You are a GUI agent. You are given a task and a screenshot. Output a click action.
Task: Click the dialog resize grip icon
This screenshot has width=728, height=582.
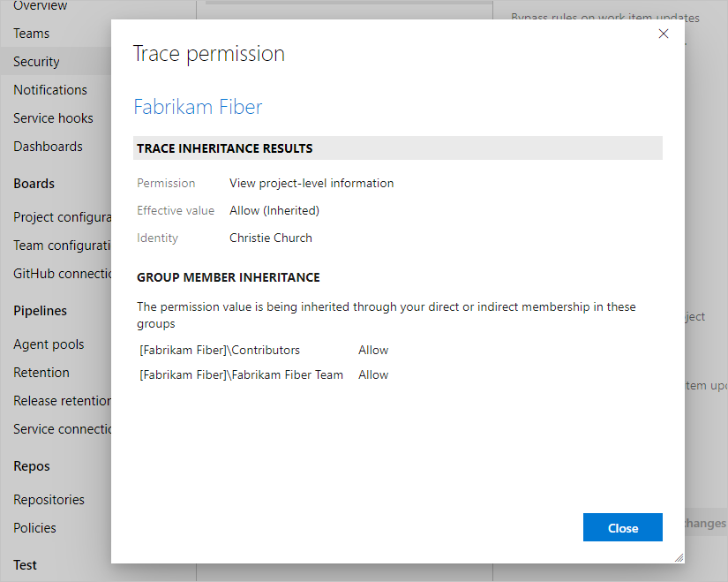678,556
